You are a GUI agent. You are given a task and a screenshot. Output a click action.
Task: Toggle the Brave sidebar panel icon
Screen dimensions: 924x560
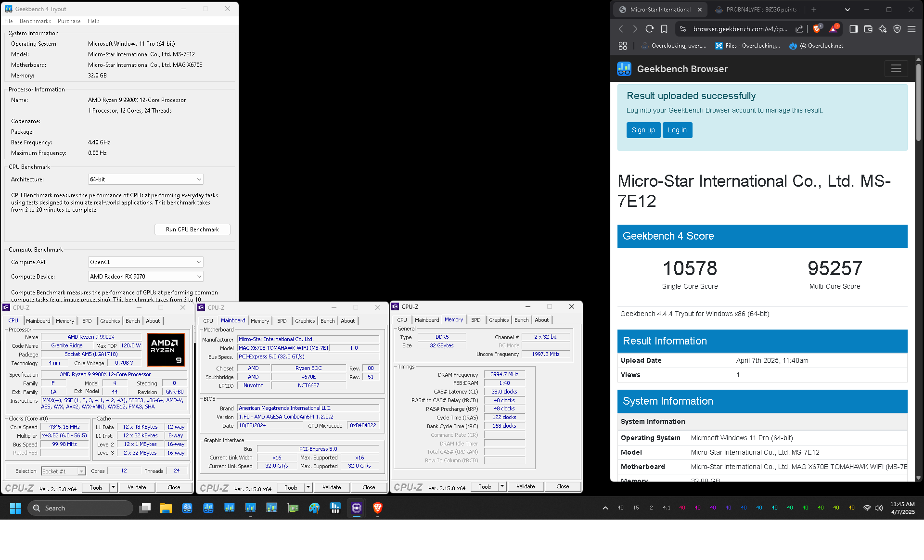click(x=853, y=29)
